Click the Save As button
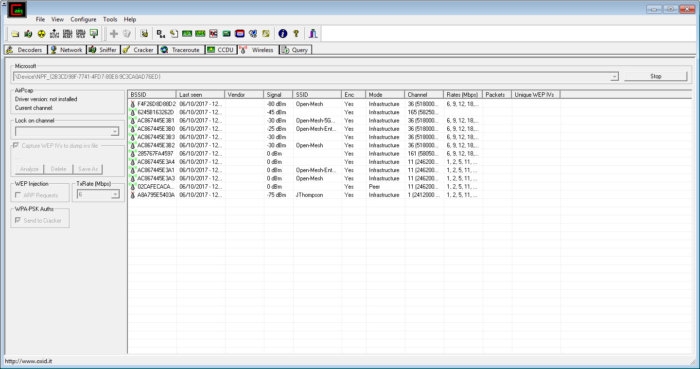 click(88, 169)
